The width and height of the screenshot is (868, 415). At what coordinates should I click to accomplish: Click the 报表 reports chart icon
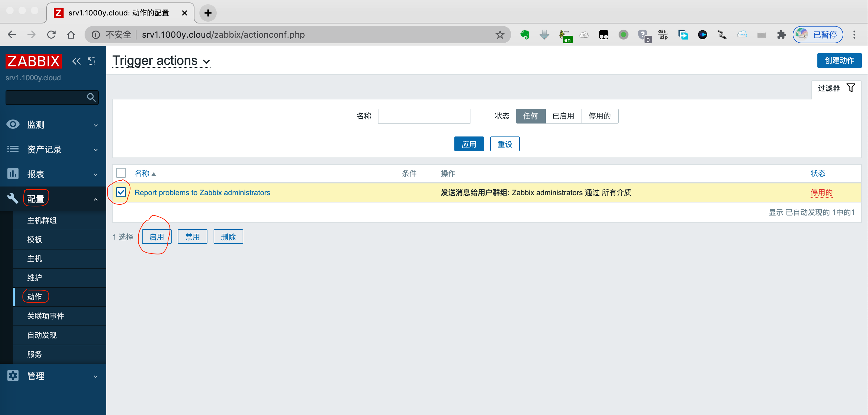click(12, 174)
